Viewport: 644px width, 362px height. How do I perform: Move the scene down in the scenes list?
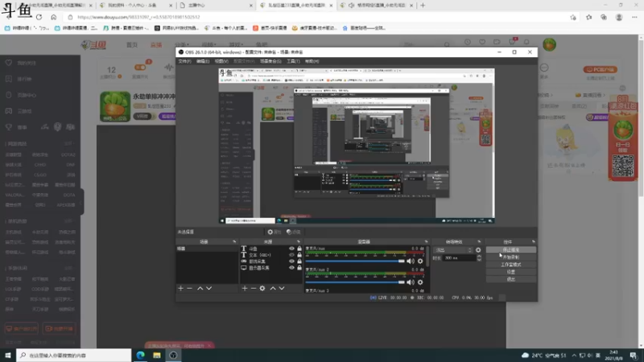pyautogui.click(x=209, y=288)
